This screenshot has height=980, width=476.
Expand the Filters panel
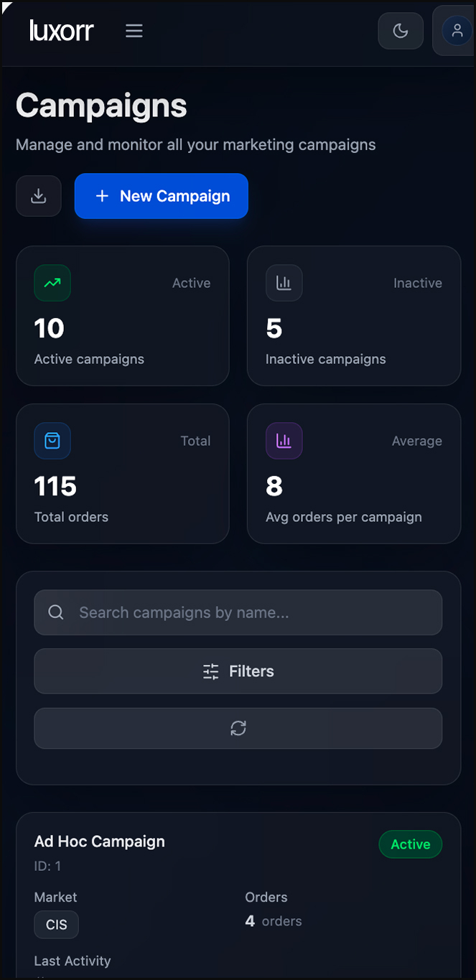tap(238, 671)
